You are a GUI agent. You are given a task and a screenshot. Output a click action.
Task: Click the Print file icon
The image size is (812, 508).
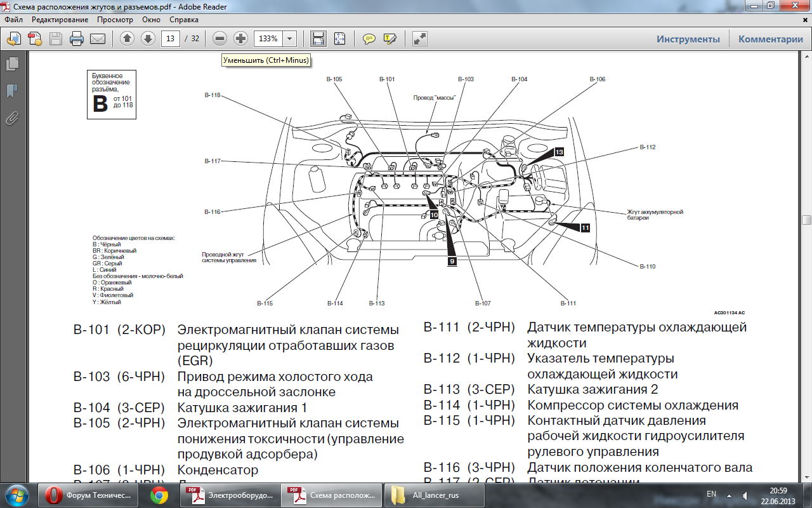click(x=77, y=39)
